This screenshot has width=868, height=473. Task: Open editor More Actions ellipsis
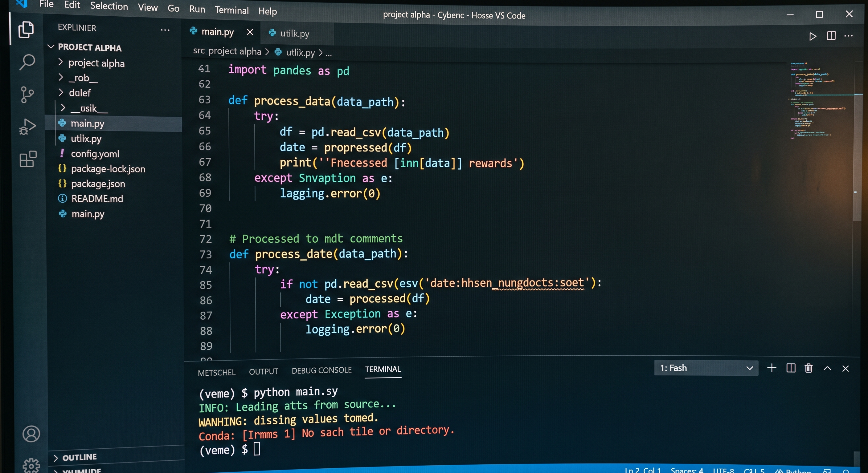tap(849, 36)
